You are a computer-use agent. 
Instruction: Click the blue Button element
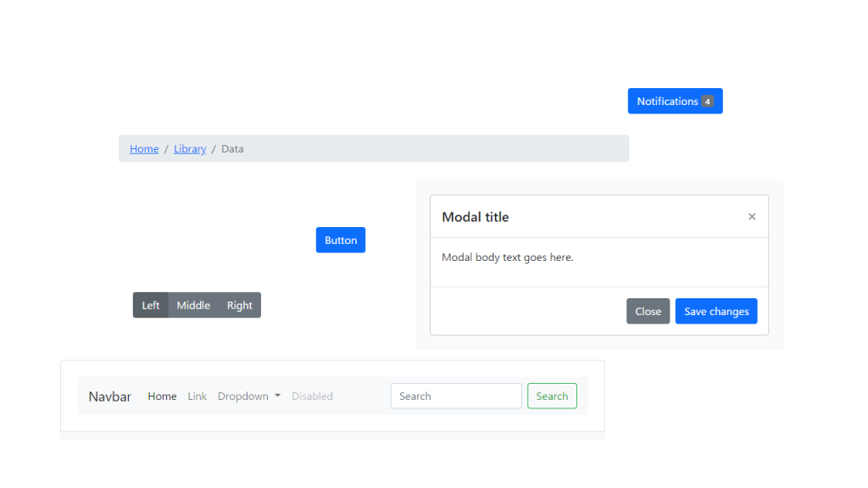pyautogui.click(x=340, y=240)
